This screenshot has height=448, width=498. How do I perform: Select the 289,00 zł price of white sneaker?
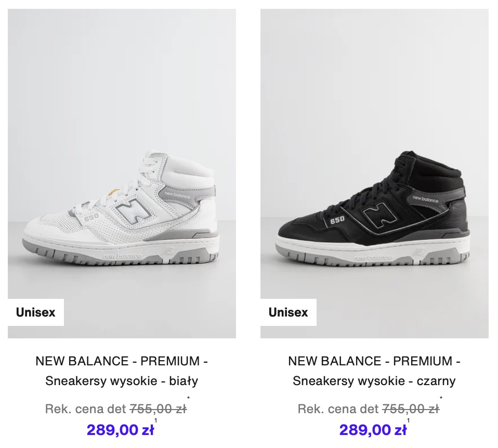(120, 430)
